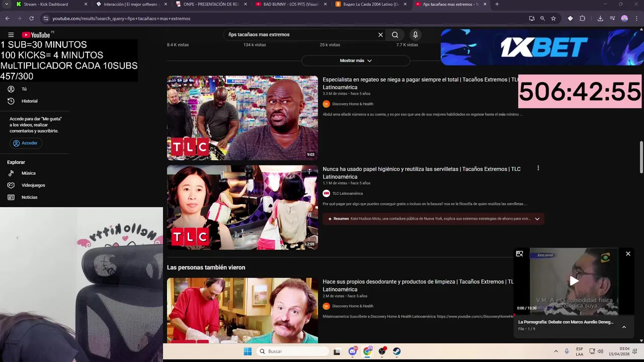Expand the Resumen summary chevron
The image size is (644, 362).
537,219
